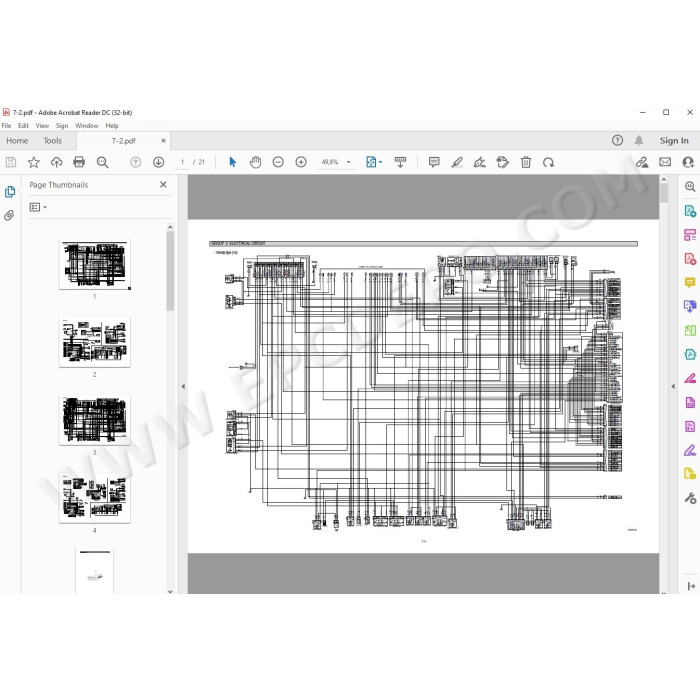This screenshot has width=700, height=700.
Task: Delete page trash icon
Action: 526,162
